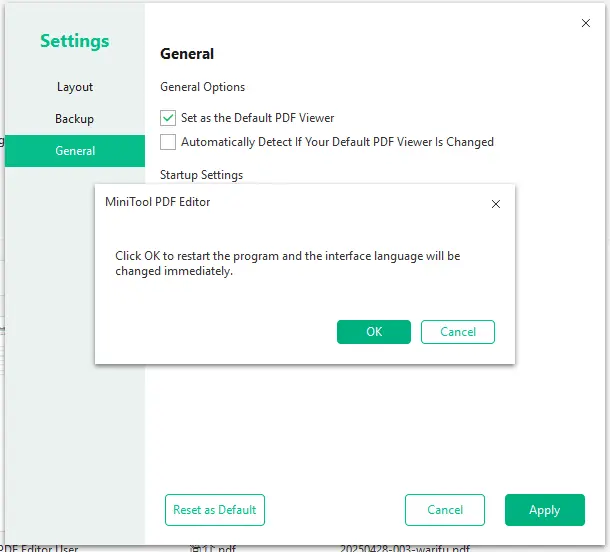The height and width of the screenshot is (552, 610).
Task: Confirm restart with the OK button
Action: tap(373, 332)
